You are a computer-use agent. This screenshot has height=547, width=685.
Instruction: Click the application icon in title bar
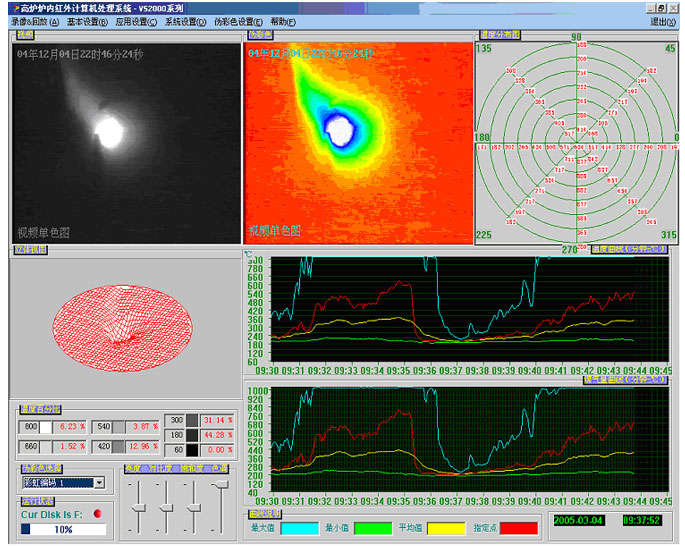12,7
